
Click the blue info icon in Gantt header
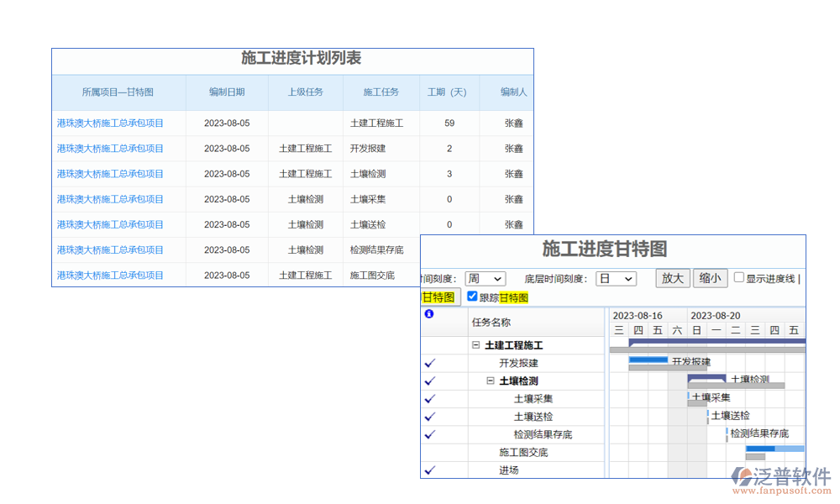tap(429, 314)
